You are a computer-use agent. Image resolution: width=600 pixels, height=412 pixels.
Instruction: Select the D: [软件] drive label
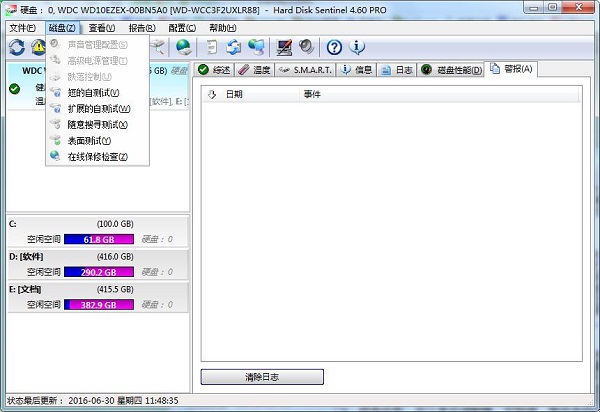[x=26, y=256]
